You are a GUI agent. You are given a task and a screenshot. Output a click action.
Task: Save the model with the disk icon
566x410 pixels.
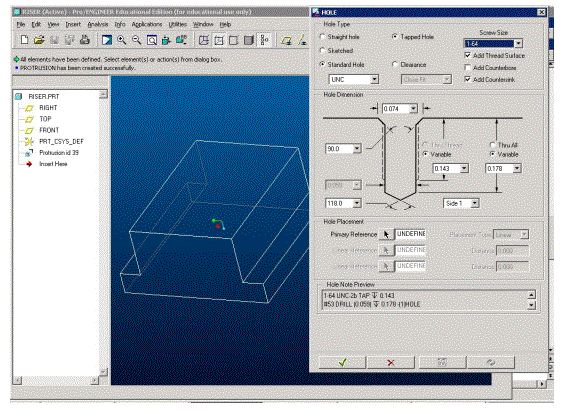point(54,40)
